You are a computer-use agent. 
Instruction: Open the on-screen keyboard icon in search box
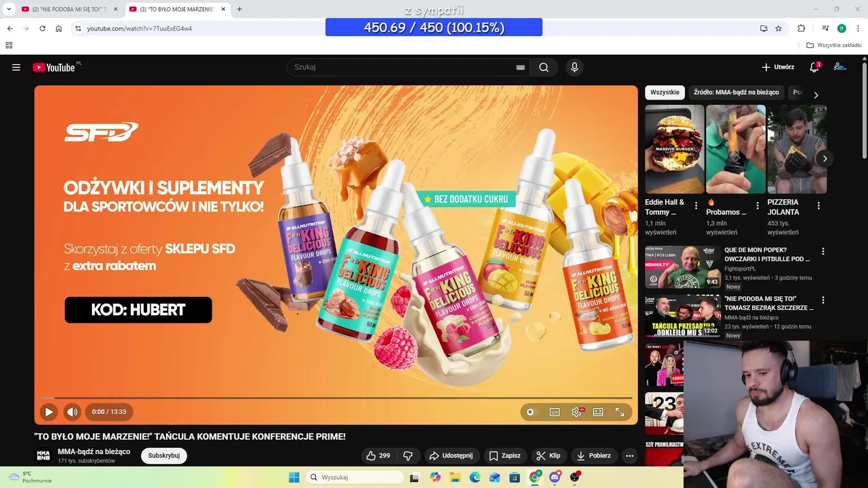[x=520, y=67]
